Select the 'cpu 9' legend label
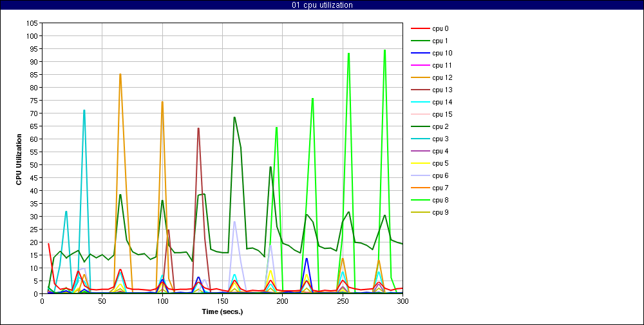 tap(440, 212)
